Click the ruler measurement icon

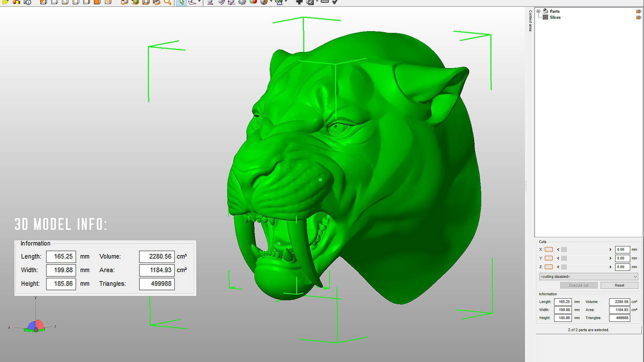324,2
